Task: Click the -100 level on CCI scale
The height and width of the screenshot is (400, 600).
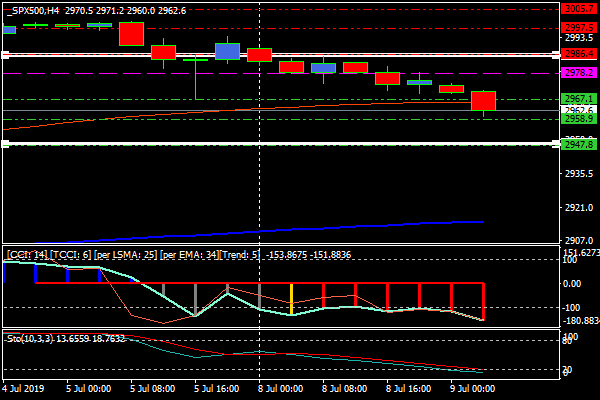Action: coord(572,308)
